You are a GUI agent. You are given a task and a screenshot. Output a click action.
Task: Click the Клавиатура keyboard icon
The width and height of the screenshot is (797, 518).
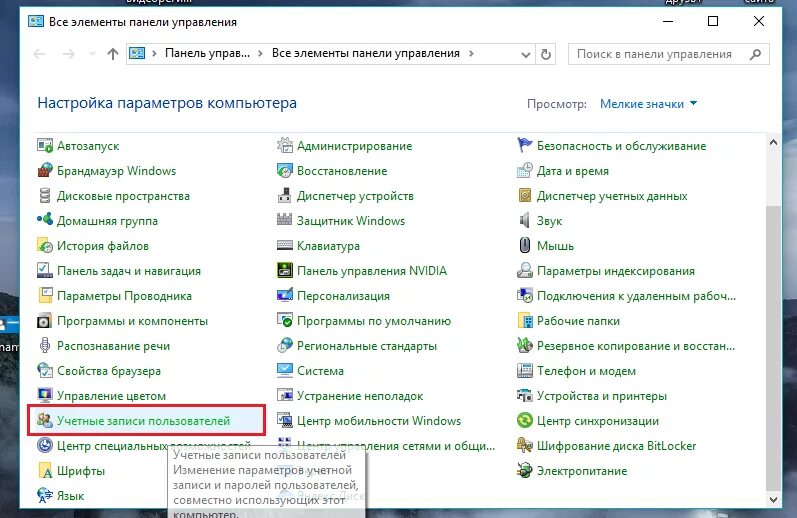(x=285, y=246)
